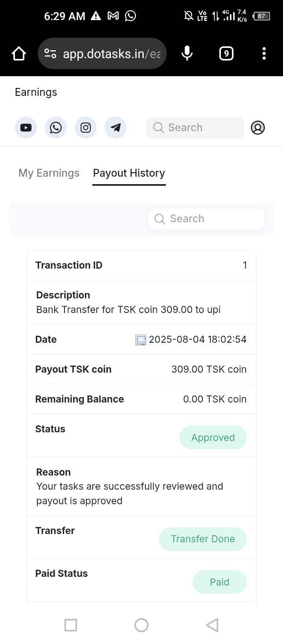Tap the app.dotasks.in address bar
The width and height of the screenshot is (283, 644).
pyautogui.click(x=112, y=54)
